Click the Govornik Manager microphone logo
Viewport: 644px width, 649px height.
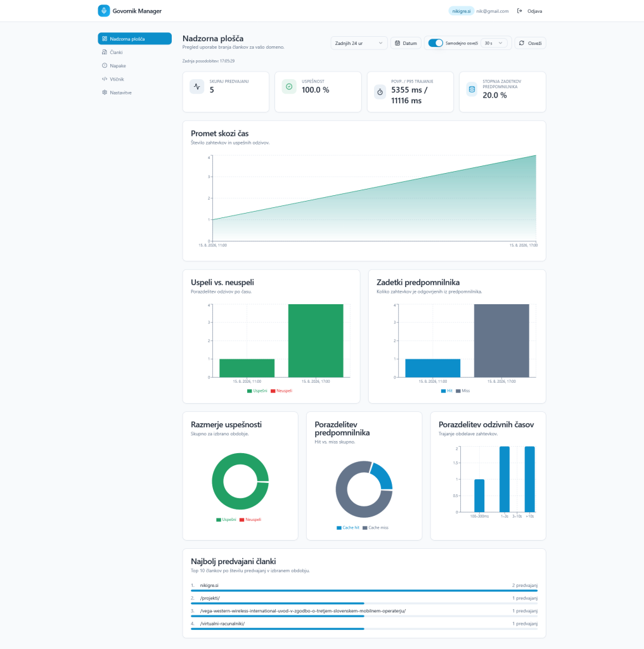(x=104, y=11)
